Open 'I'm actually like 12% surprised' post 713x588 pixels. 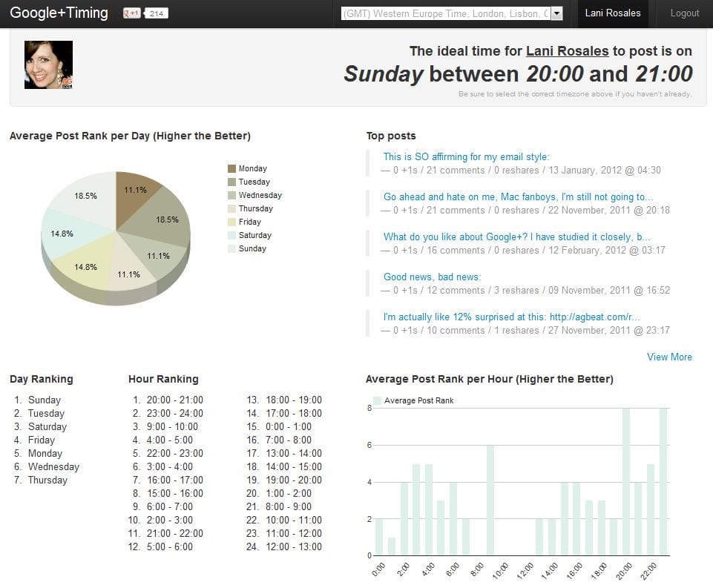pyautogui.click(x=511, y=317)
